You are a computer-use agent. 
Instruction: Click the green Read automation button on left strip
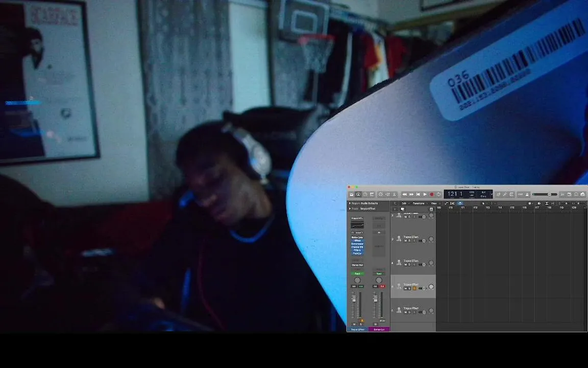(x=357, y=273)
